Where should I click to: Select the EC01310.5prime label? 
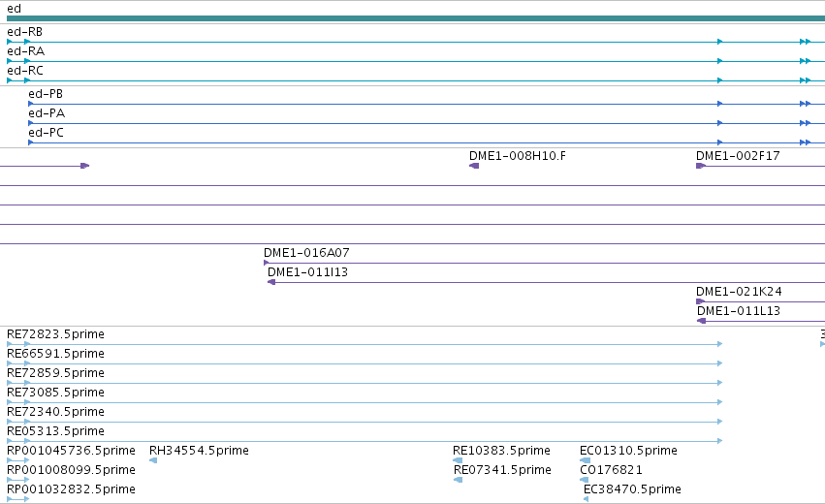coord(628,451)
